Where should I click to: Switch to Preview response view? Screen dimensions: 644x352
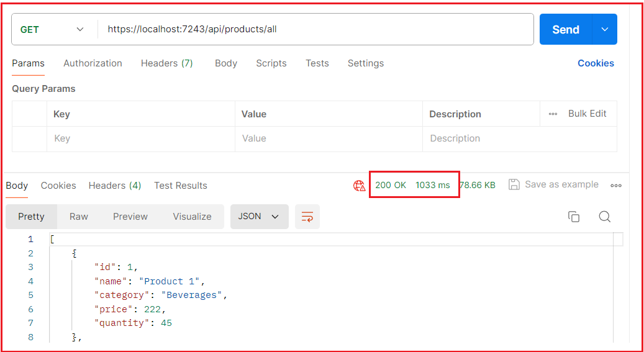pyautogui.click(x=130, y=217)
